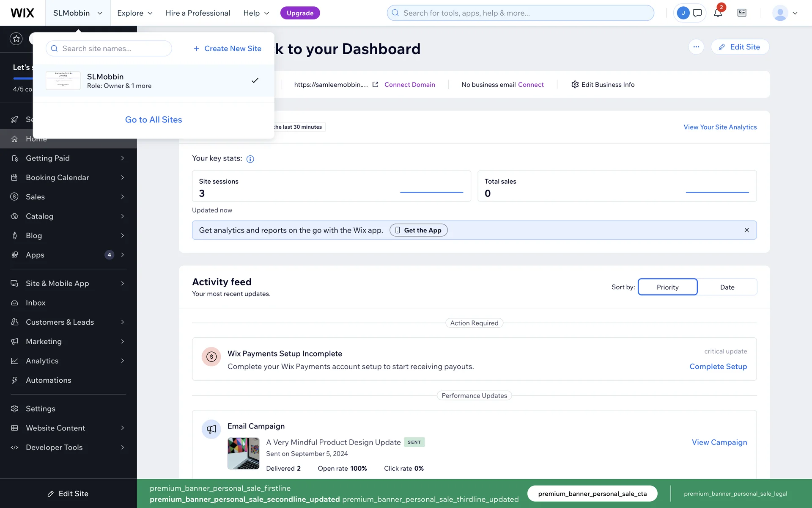The image size is (812, 508).
Task: Open Inbox from the sidebar
Action: pos(36,303)
